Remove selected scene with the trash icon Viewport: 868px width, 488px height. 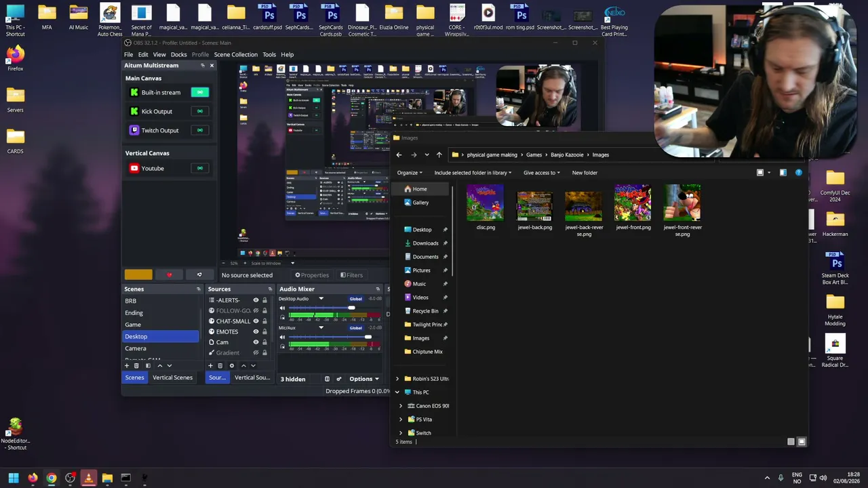136,366
